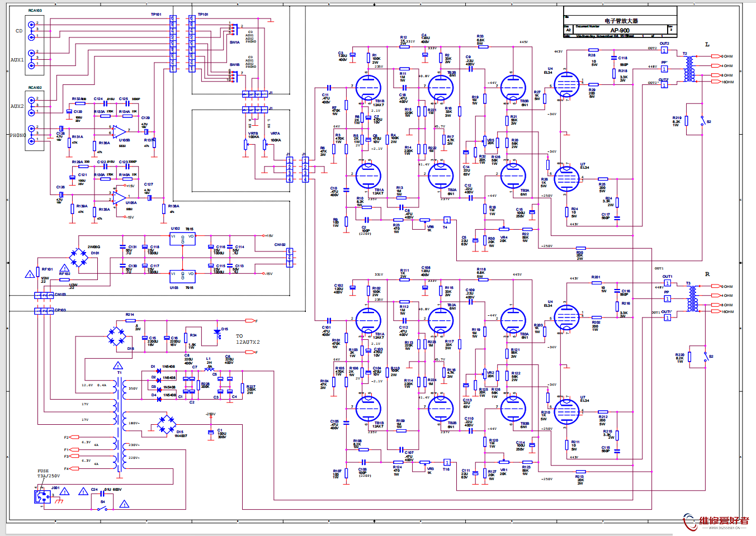Image resolution: width=756 pixels, height=536 pixels.
Task: Select the T2 output transformer symbol
Action: (x=690, y=69)
